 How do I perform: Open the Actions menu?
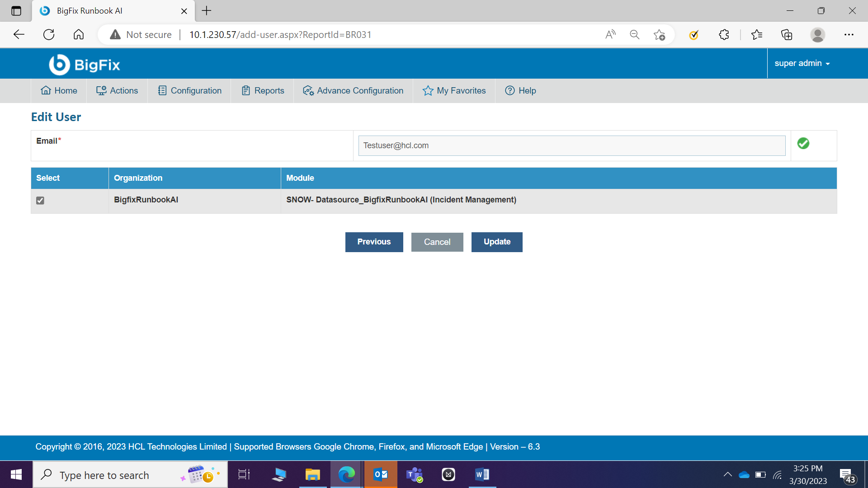point(117,90)
